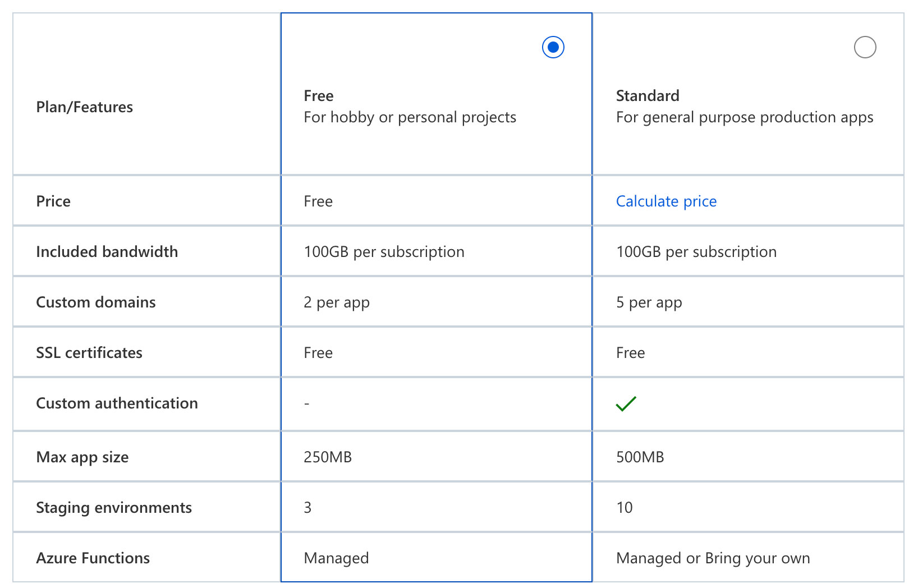
Task: Click the For hobby or personal projects text
Action: point(410,117)
